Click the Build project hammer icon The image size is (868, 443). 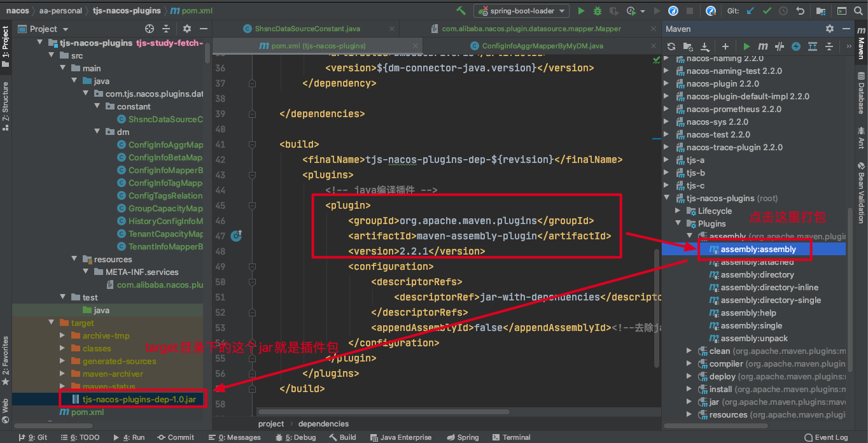tap(461, 11)
